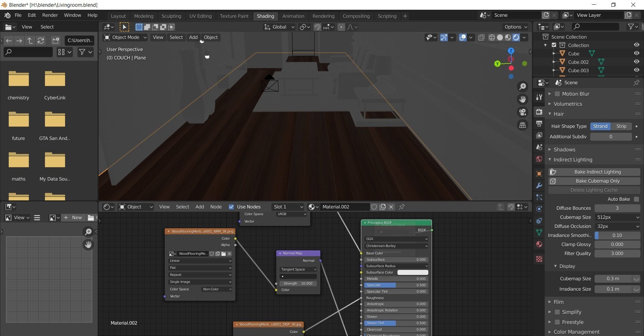
Task: Switch to material preview shading
Action: coord(508,37)
